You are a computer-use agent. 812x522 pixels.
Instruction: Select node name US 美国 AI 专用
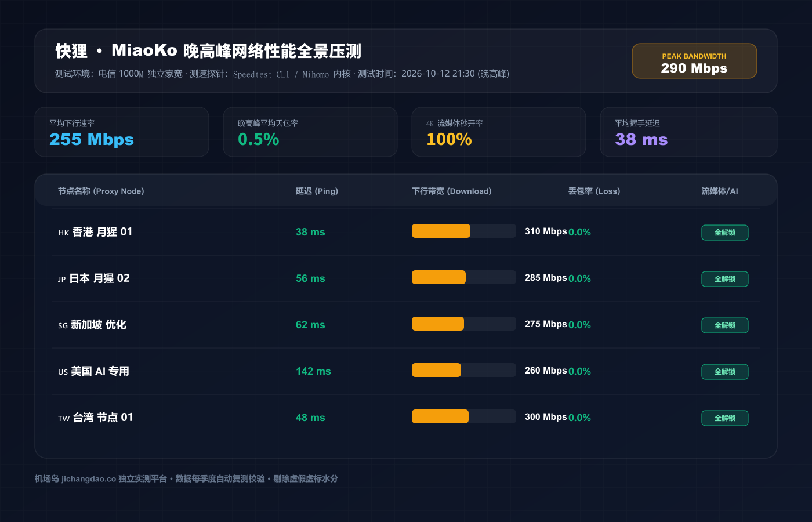[x=93, y=371]
